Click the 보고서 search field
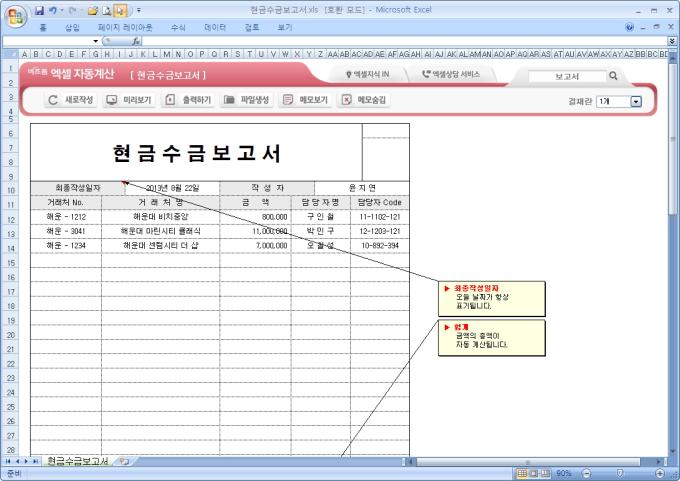This screenshot has width=680, height=481. point(567,76)
